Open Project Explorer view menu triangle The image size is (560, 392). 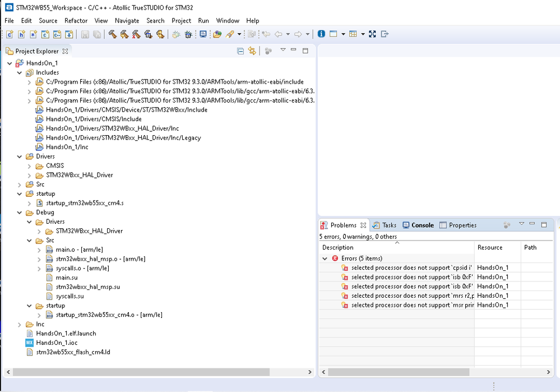[x=283, y=50]
